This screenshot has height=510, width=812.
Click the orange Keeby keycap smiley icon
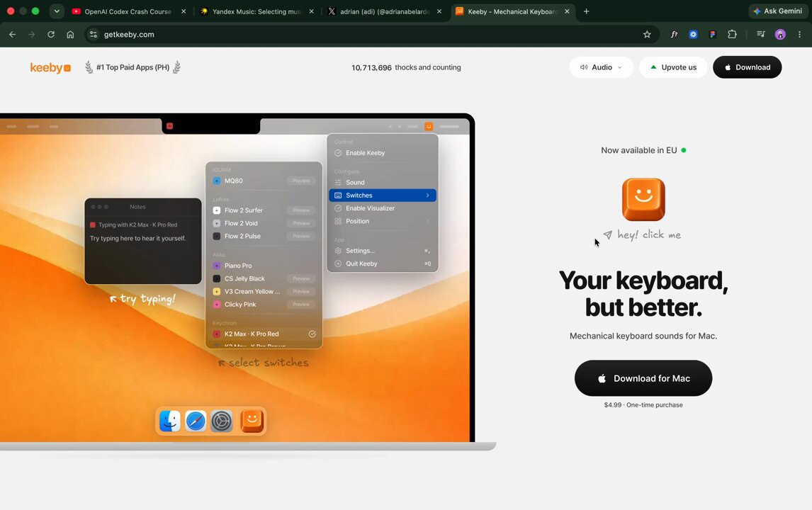(643, 199)
